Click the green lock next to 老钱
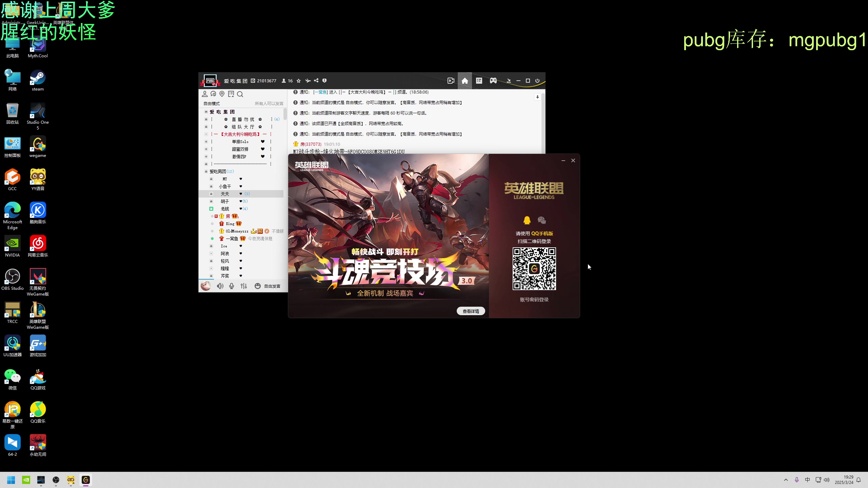Screen dimensions: 868x488 [x=211, y=209]
